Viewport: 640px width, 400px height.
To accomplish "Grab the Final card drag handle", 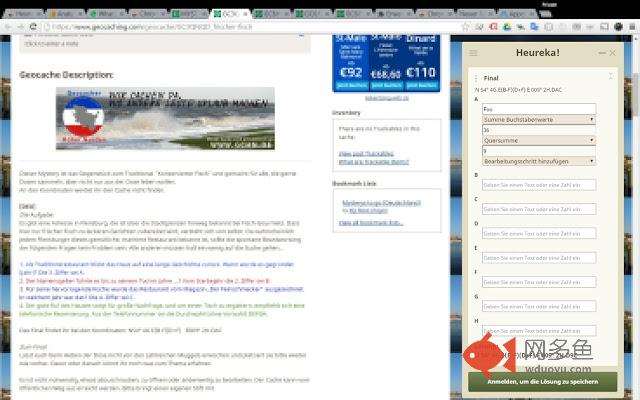I will [476, 78].
